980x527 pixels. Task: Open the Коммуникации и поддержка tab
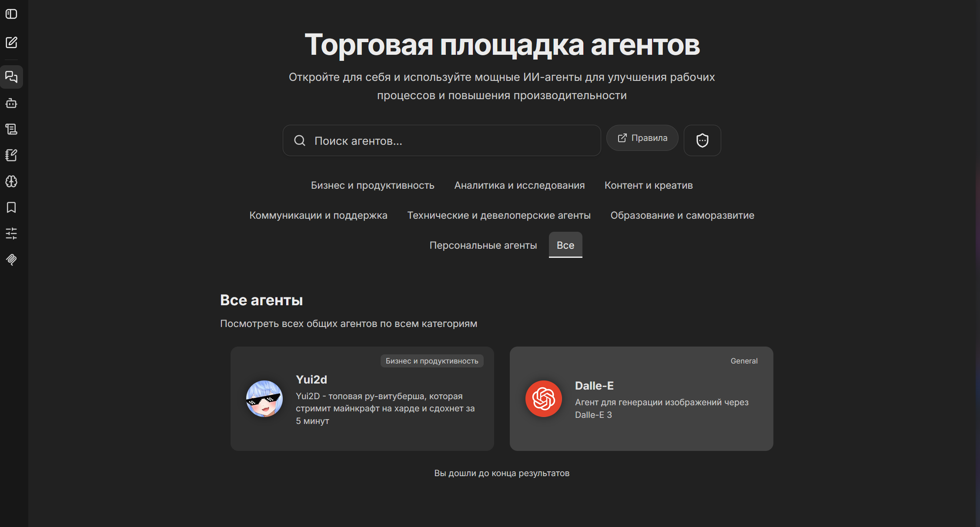click(x=318, y=215)
